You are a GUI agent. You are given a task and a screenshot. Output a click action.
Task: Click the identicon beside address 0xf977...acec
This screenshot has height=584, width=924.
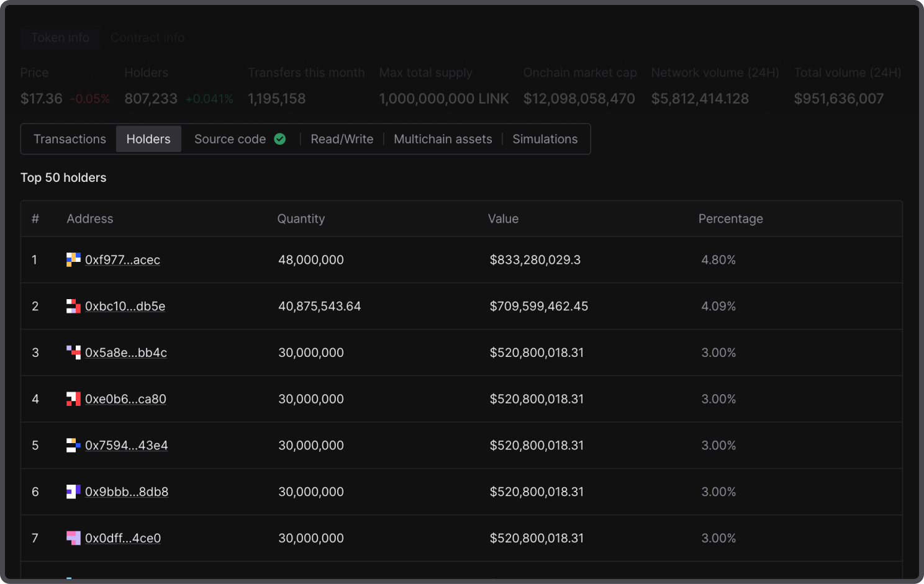coord(73,259)
